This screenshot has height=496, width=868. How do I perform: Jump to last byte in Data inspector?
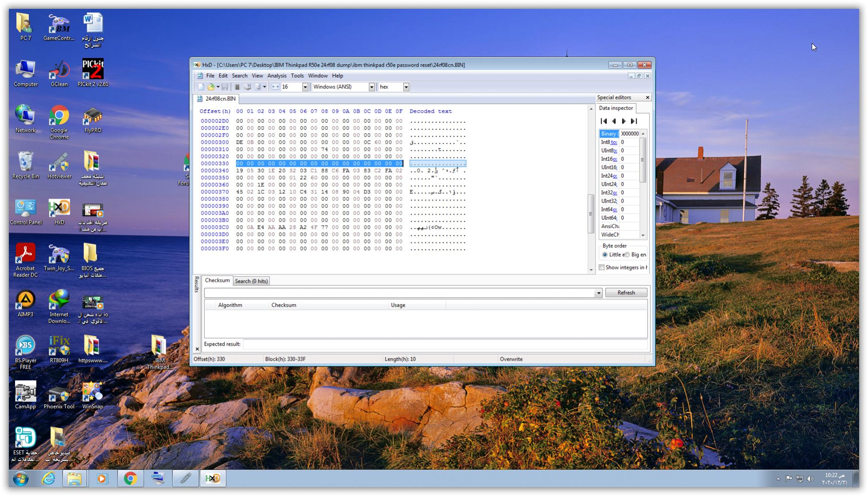(634, 121)
